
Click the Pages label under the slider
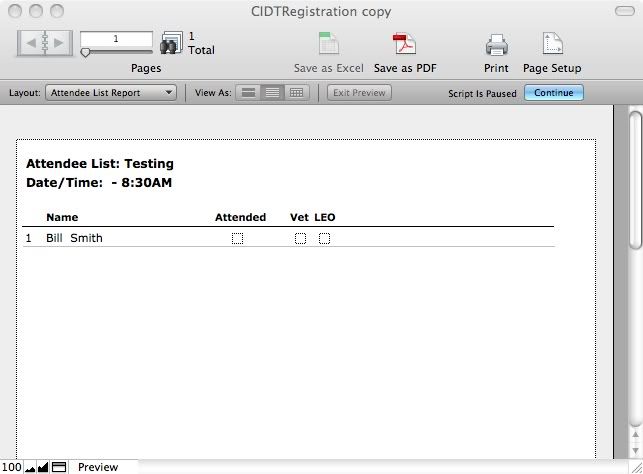pos(146,68)
